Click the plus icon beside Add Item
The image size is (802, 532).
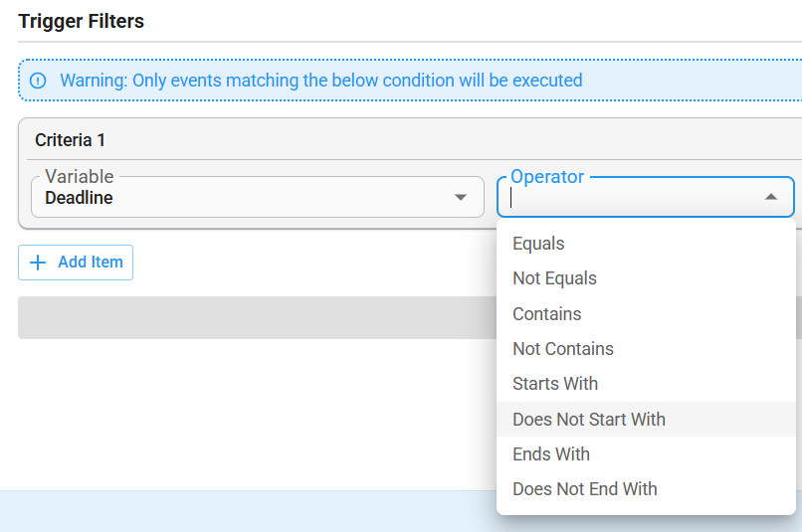[38, 263]
